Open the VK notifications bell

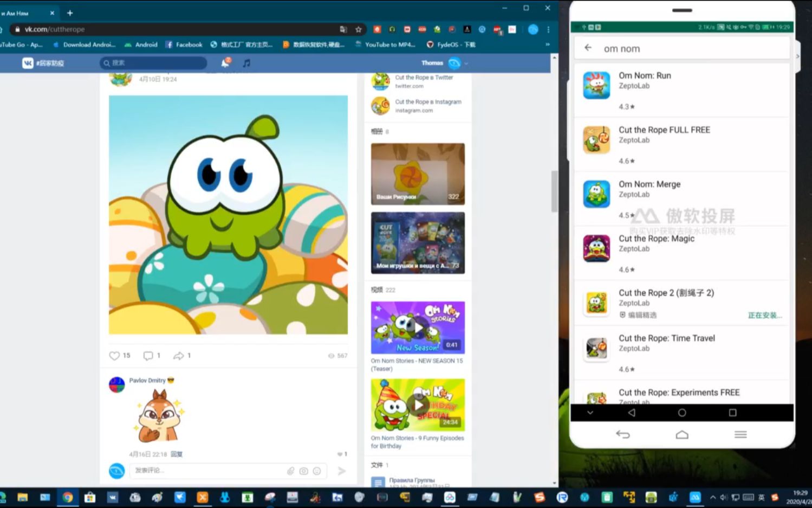click(225, 63)
